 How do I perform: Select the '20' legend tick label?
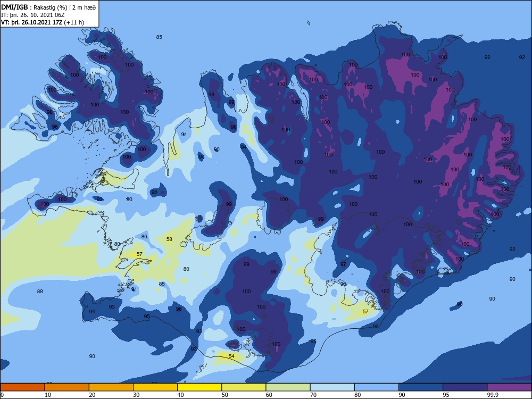point(92,395)
